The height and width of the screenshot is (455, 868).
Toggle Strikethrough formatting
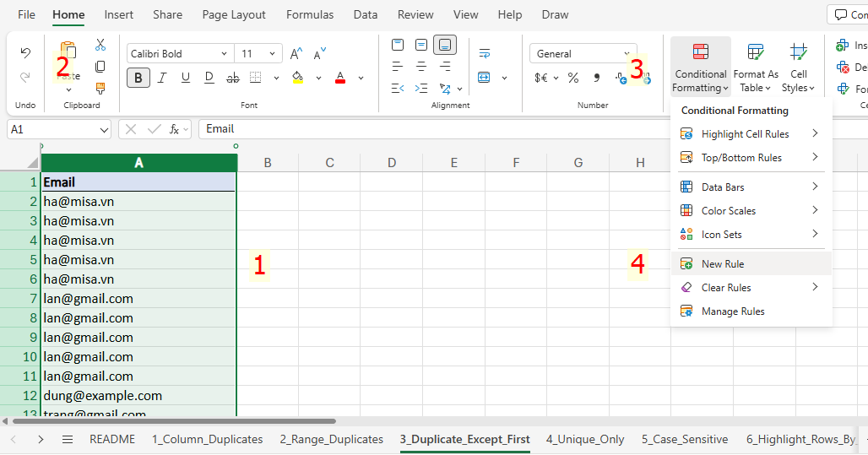pos(233,78)
